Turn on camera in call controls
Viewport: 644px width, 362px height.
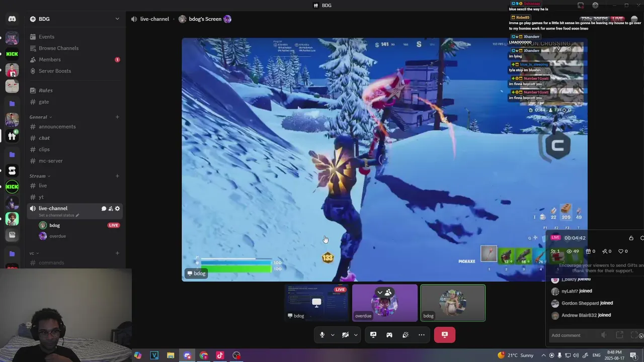[x=345, y=335]
